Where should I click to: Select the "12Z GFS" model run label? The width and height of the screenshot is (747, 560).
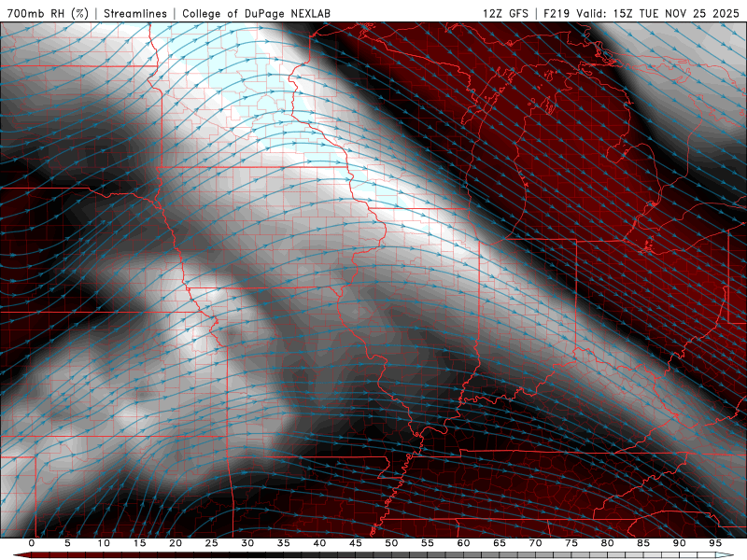click(x=505, y=13)
